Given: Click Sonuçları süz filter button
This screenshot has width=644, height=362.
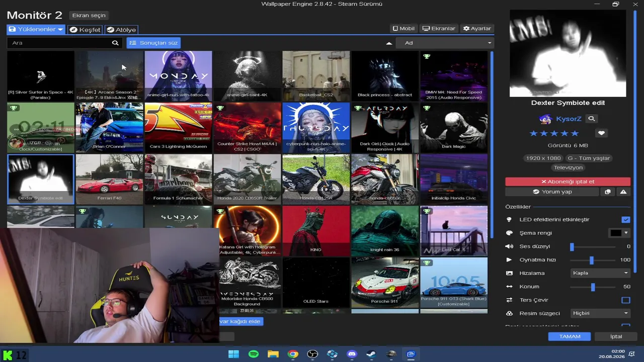Looking at the screenshot, I should [x=153, y=43].
